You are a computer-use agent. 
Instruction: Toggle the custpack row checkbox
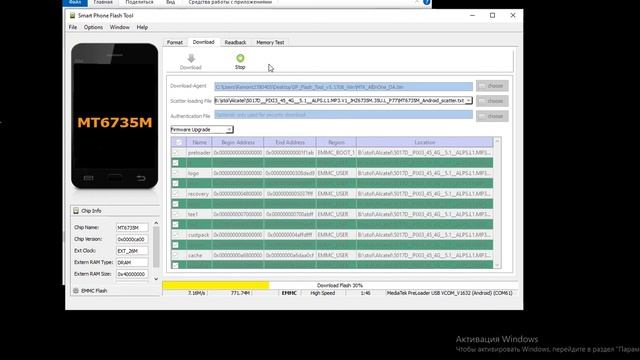(176, 235)
